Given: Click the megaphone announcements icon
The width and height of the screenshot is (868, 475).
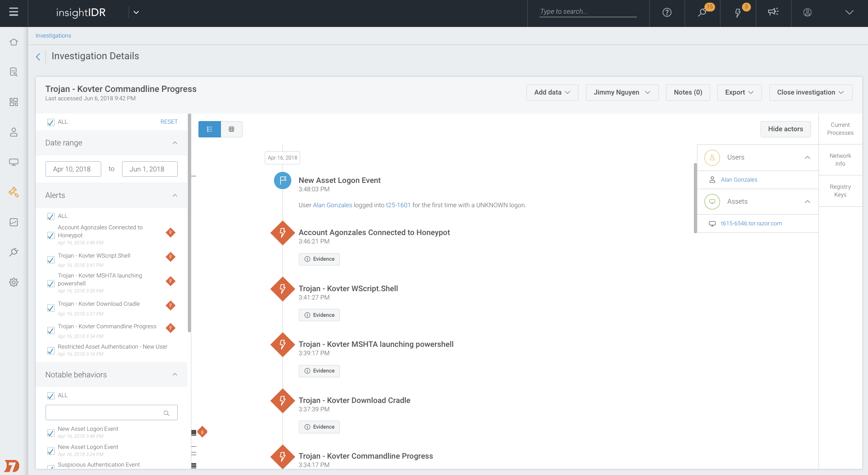Looking at the screenshot, I should 773,12.
